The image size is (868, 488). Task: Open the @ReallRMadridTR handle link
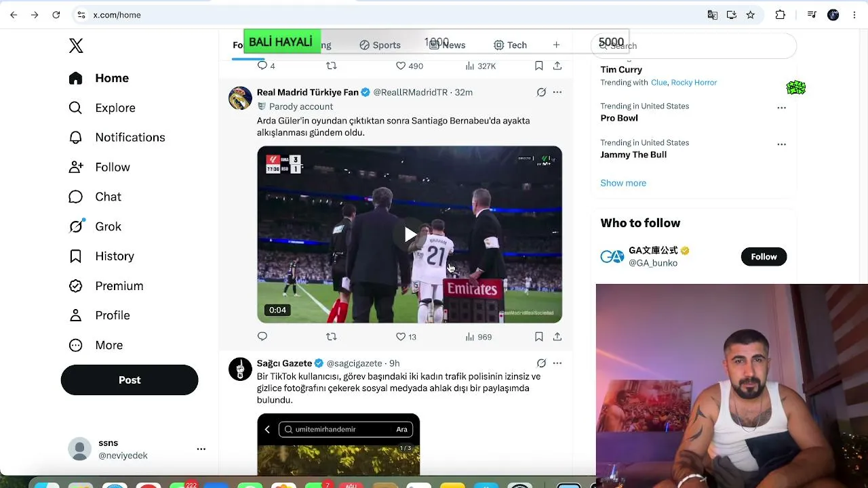coord(410,92)
